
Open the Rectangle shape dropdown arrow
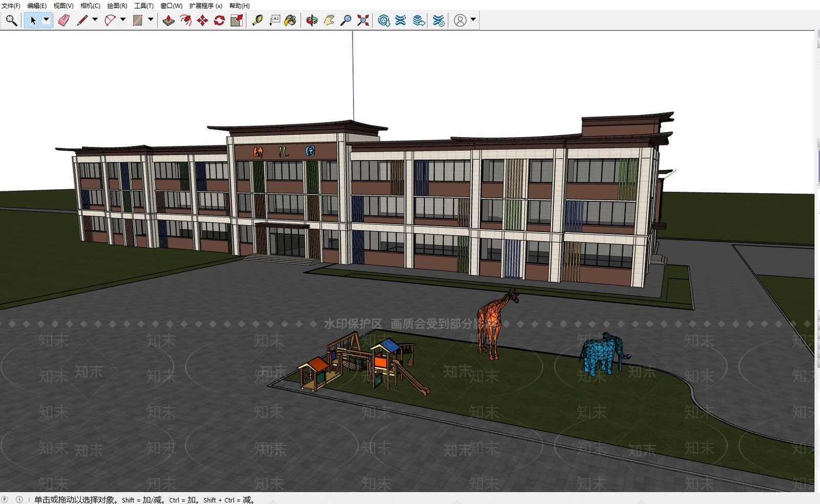(x=151, y=20)
